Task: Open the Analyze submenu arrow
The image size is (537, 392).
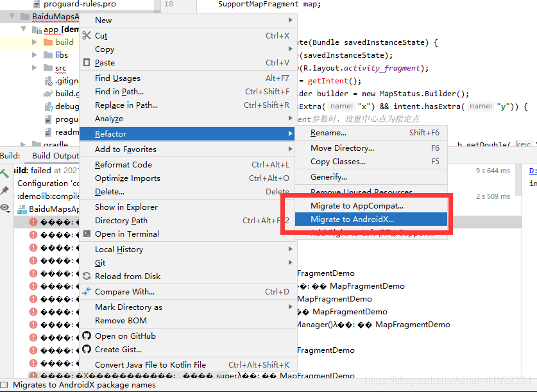Action: tap(291, 118)
